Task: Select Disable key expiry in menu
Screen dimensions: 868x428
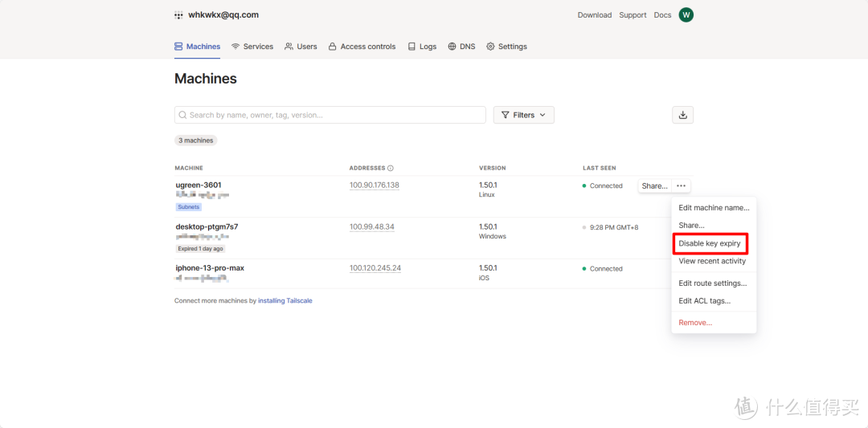Action: [710, 243]
